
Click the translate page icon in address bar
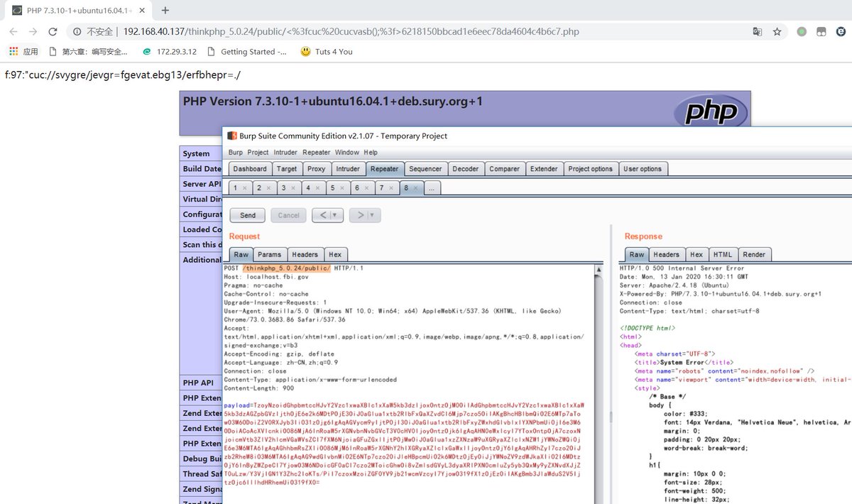[758, 31]
